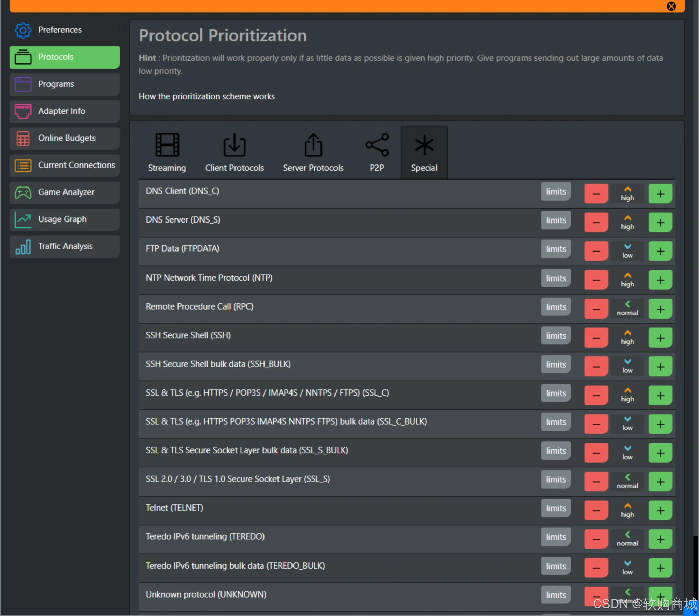Open the Game Analyzer gamepad icon

[23, 192]
